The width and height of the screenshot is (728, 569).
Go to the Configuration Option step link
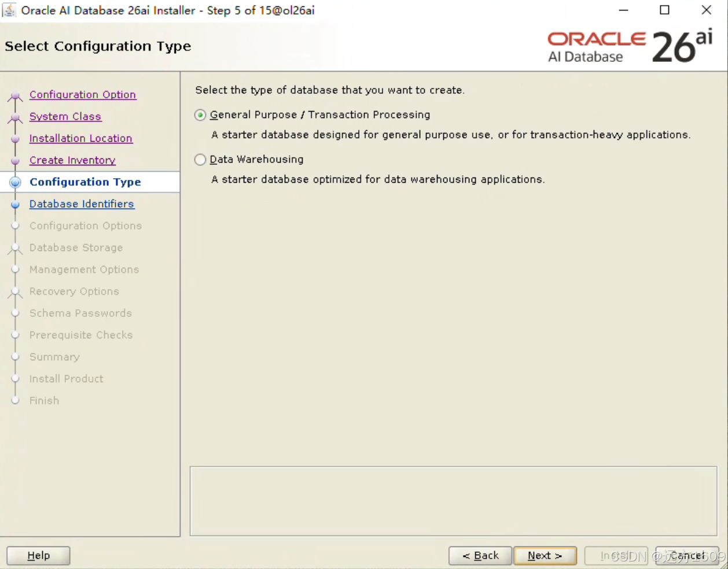click(83, 94)
